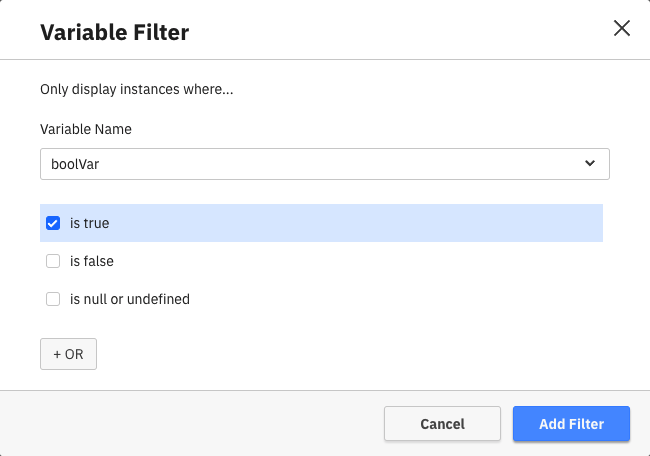Close the Variable Filter dialog
This screenshot has width=650, height=456.
point(622,28)
